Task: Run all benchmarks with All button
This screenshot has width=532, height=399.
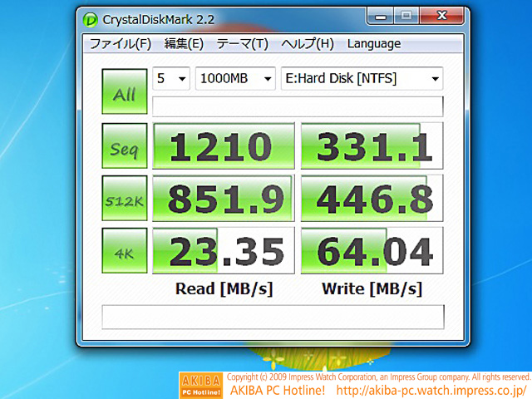Action: (125, 91)
